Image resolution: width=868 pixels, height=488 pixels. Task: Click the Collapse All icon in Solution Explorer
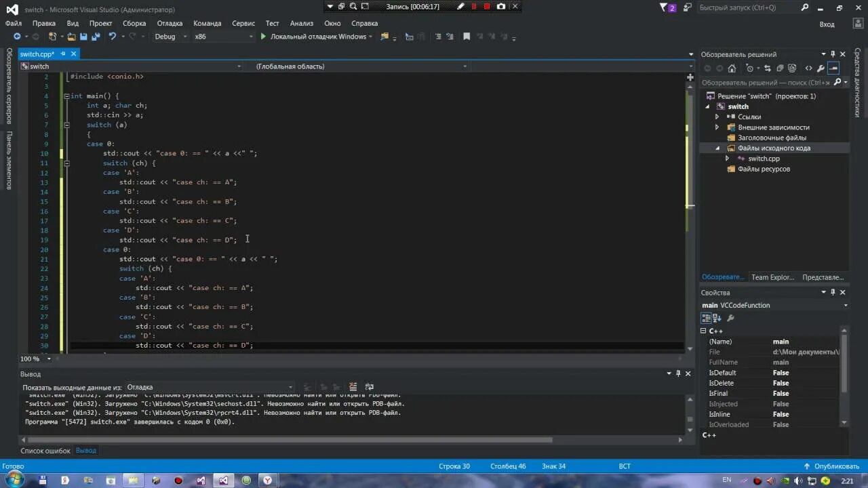pos(780,68)
